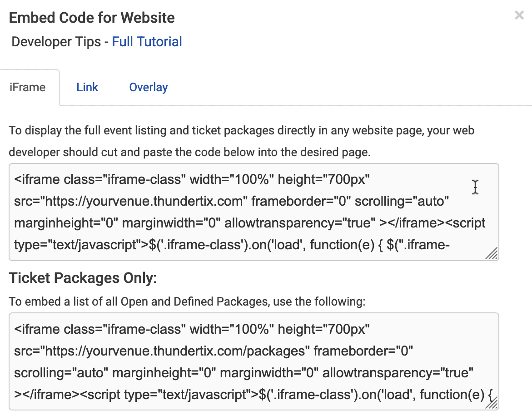The image size is (532, 420).
Task: Click the 'Developer Tips' label
Action: pos(56,42)
